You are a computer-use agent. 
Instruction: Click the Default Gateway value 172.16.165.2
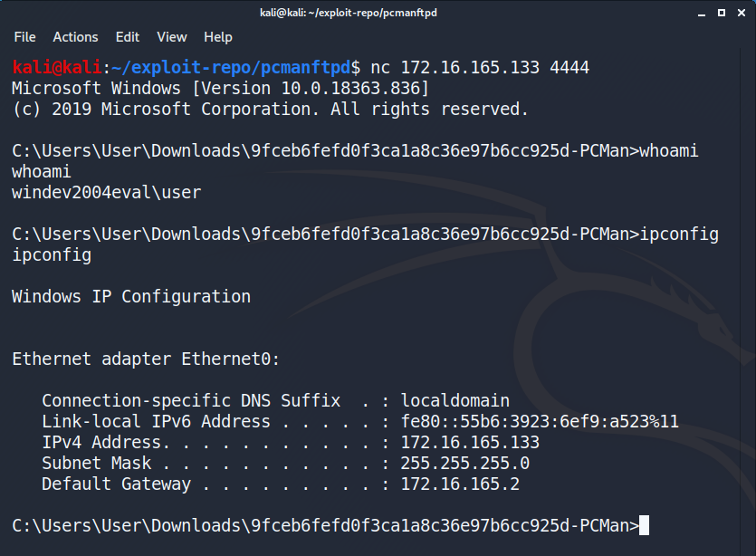(460, 484)
